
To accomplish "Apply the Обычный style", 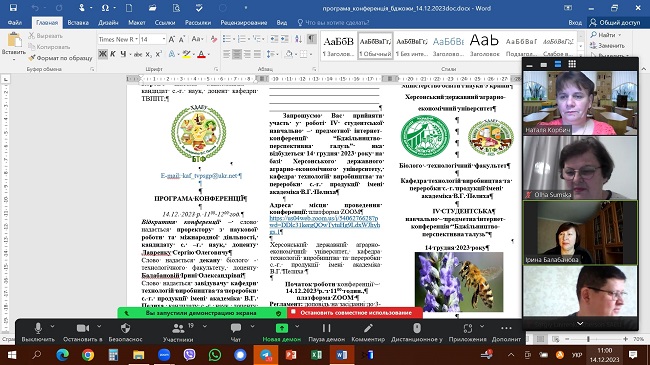I will 375,45.
